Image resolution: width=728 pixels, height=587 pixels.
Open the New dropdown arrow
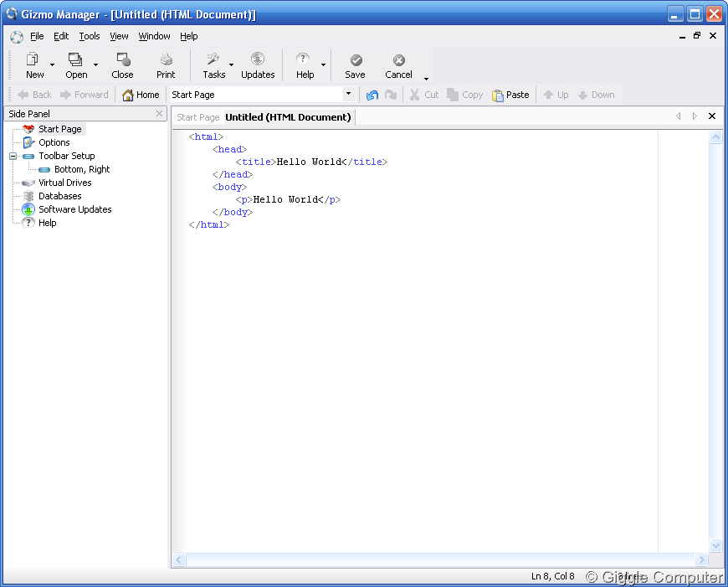click(x=52, y=65)
